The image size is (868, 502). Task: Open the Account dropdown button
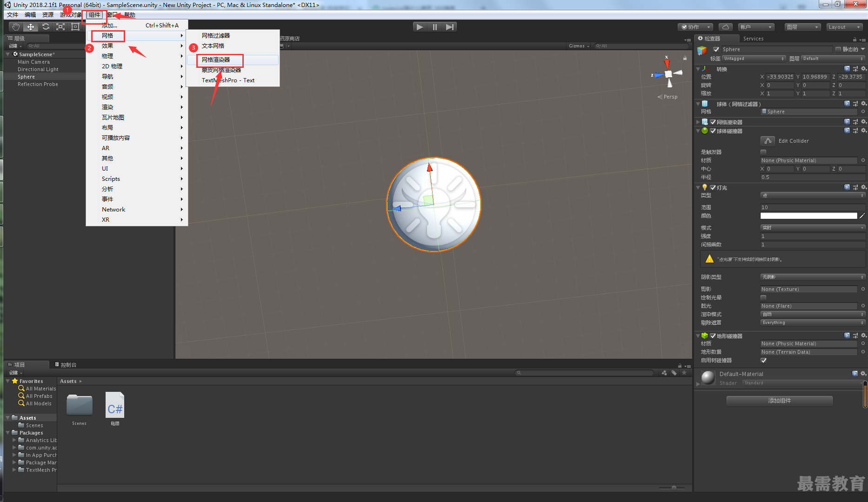[756, 27]
